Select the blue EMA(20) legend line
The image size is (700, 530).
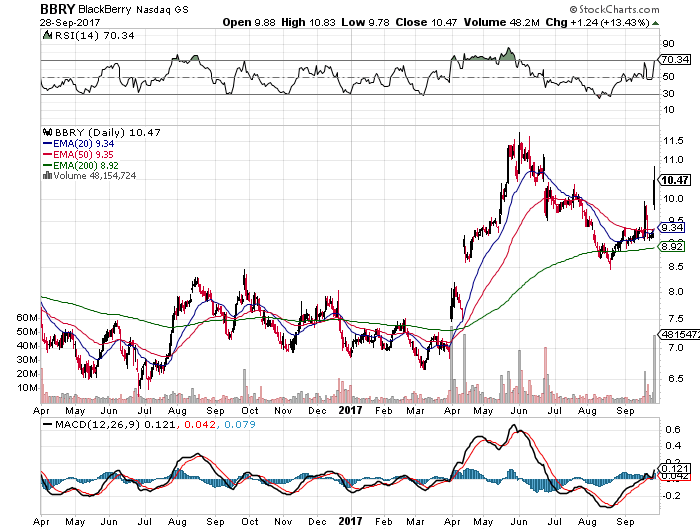[x=46, y=143]
